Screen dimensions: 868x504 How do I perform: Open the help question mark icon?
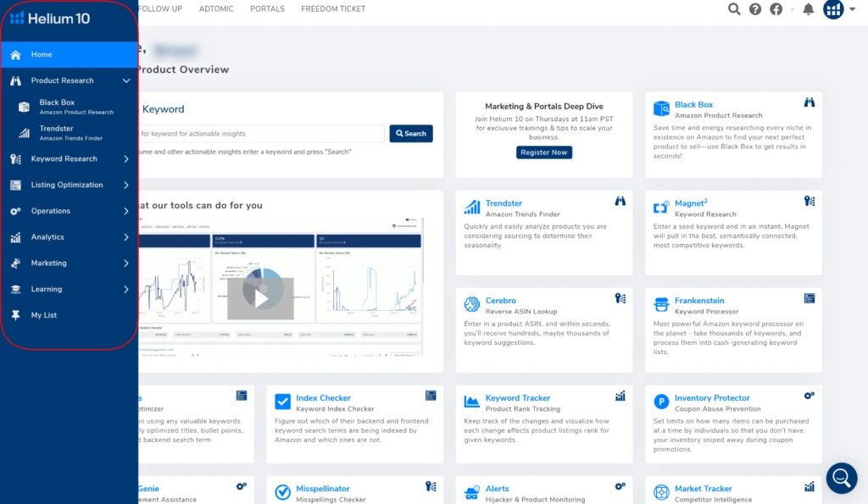coord(755,8)
